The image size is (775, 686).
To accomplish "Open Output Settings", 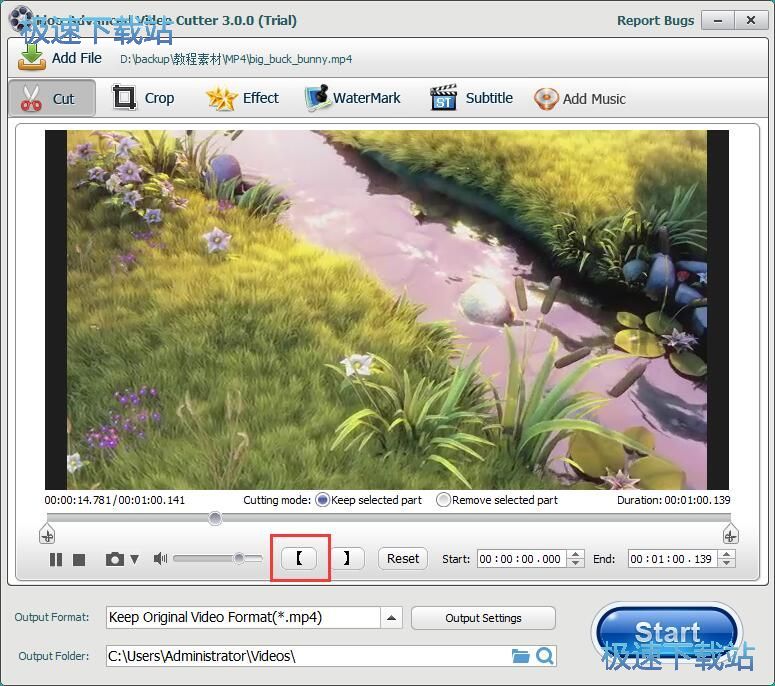I will [x=483, y=618].
